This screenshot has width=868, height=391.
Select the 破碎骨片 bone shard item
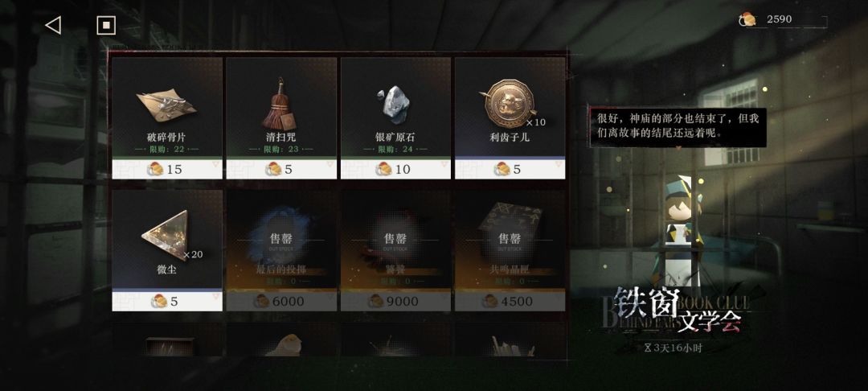pos(167,108)
